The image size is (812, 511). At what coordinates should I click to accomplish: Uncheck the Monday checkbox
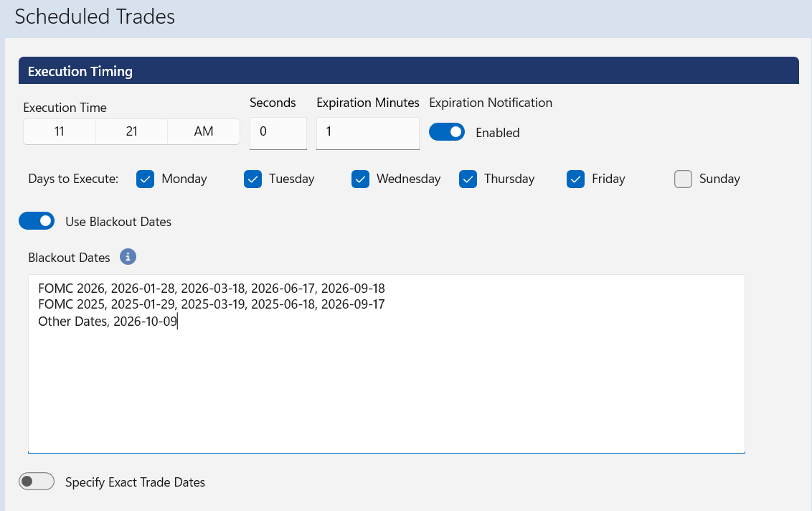click(x=145, y=179)
